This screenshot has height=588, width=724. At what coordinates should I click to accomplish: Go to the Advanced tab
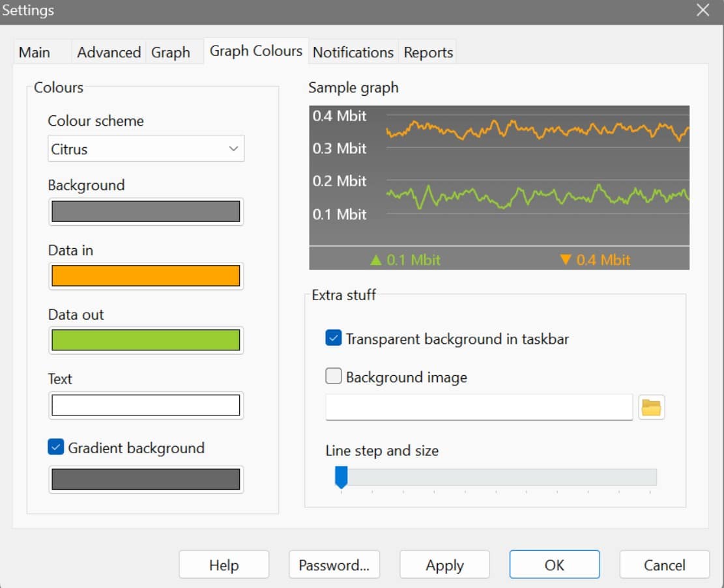click(108, 52)
